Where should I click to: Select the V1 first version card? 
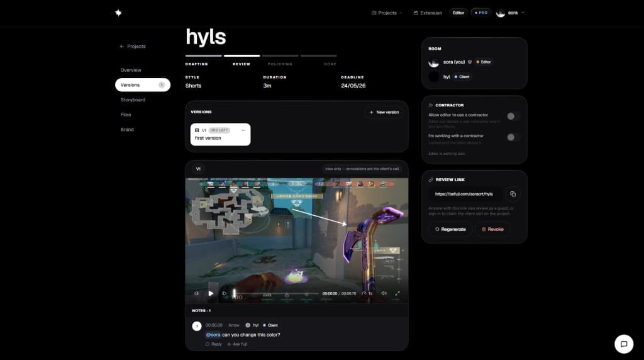click(x=220, y=135)
